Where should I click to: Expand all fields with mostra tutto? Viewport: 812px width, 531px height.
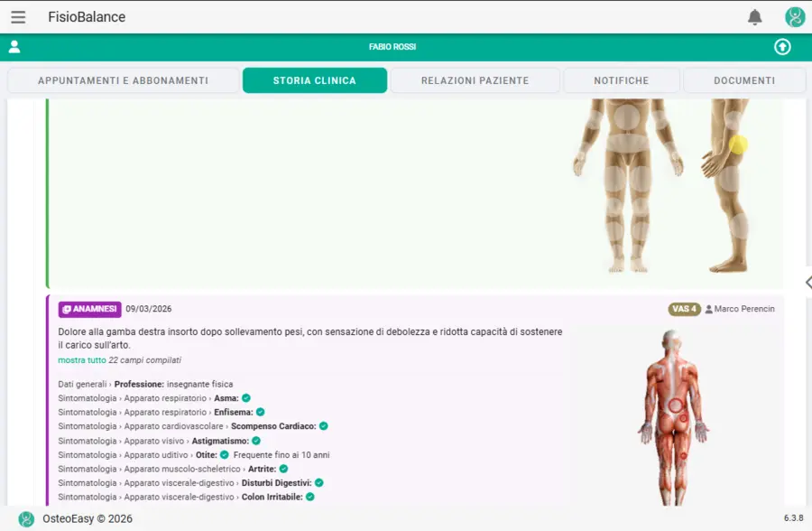coord(82,360)
